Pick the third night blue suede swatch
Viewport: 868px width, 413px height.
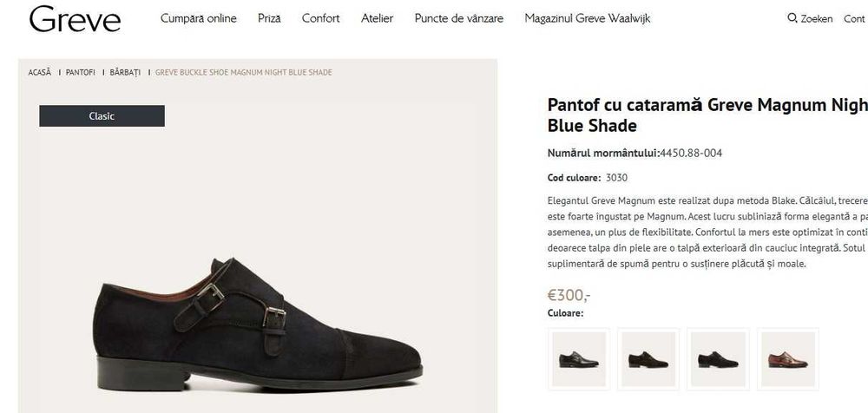tap(717, 358)
